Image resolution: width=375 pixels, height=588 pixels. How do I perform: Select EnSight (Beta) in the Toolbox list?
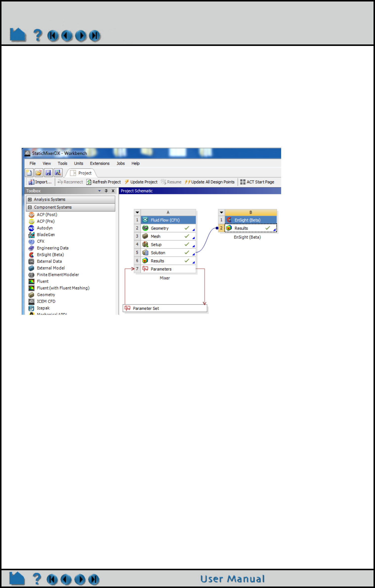click(50, 255)
